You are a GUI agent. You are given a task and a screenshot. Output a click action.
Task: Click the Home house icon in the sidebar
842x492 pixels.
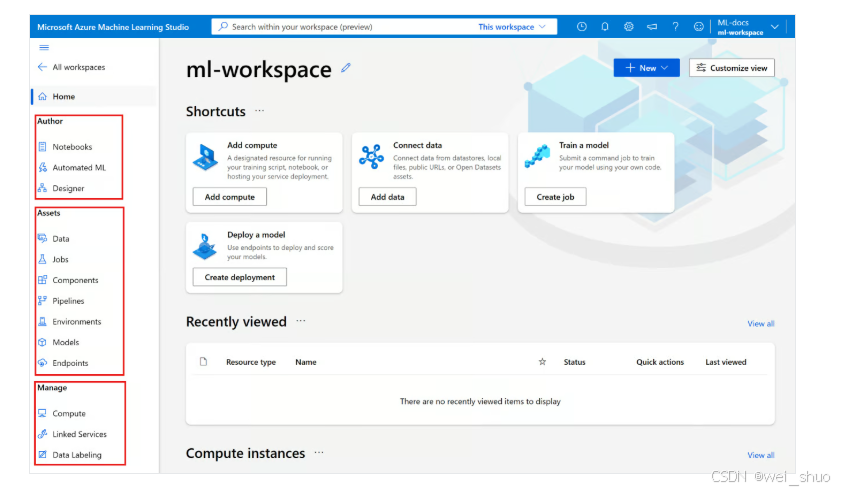point(42,96)
